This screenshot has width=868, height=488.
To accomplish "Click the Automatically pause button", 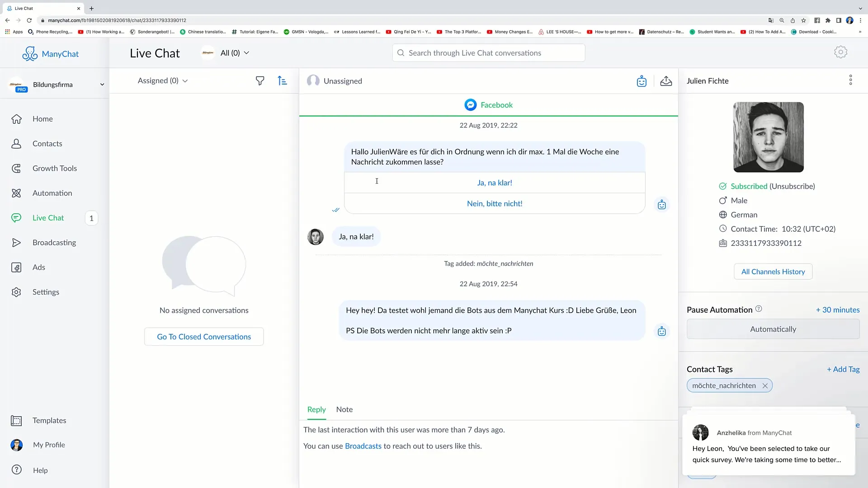I will (x=773, y=329).
